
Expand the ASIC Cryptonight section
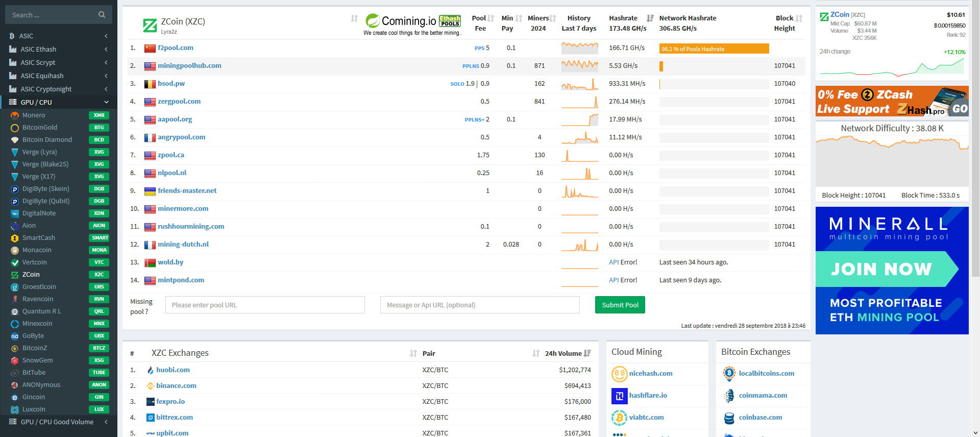(59, 89)
